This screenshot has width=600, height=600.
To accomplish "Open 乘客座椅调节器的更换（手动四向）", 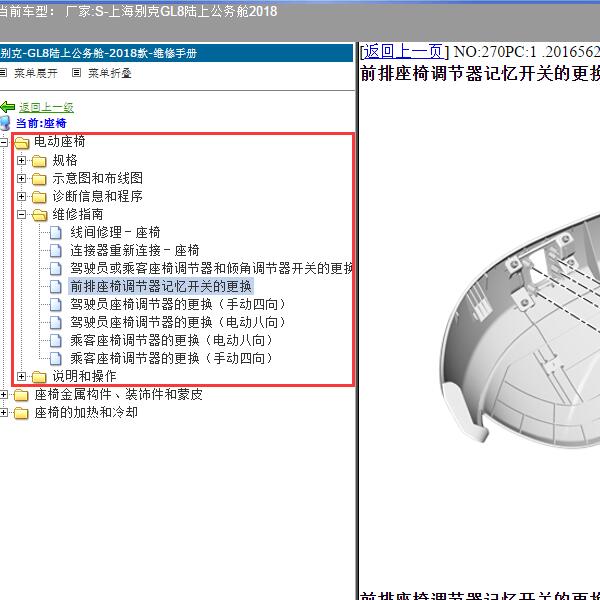I will (172, 358).
